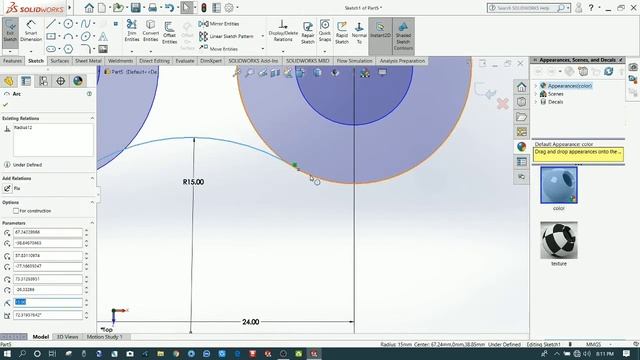Enable For construction checkbox
This screenshot has height=360, width=640.
click(x=16, y=211)
